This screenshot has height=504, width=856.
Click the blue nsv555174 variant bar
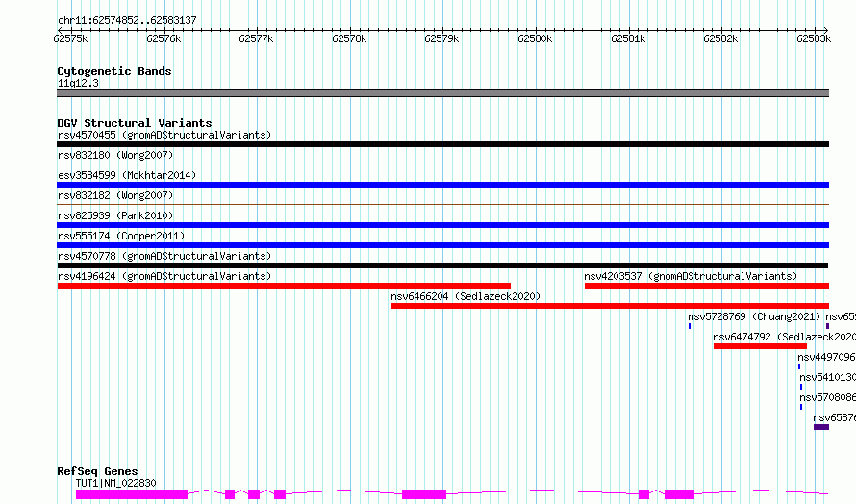tap(442, 245)
